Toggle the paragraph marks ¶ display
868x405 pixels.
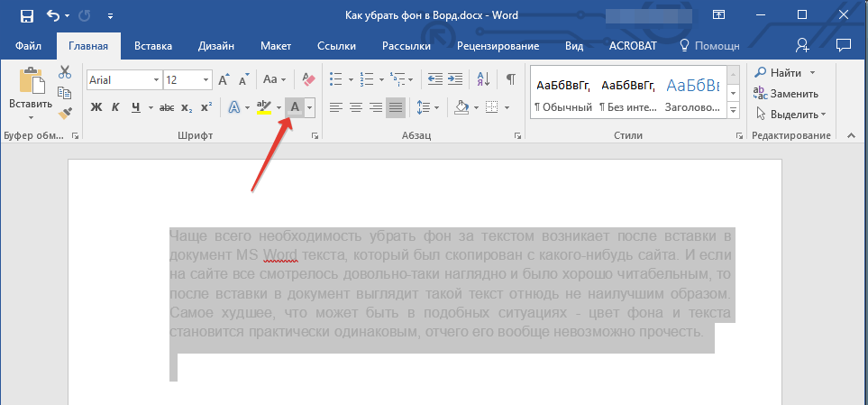tap(510, 79)
